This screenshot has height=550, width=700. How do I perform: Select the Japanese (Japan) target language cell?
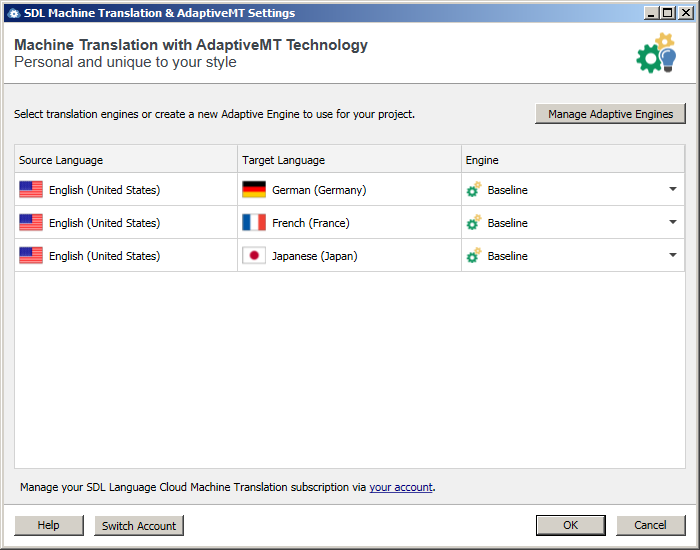350,255
